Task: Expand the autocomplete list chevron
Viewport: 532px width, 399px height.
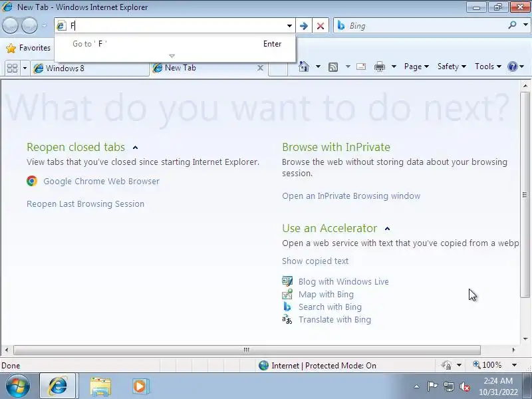Action: point(172,56)
